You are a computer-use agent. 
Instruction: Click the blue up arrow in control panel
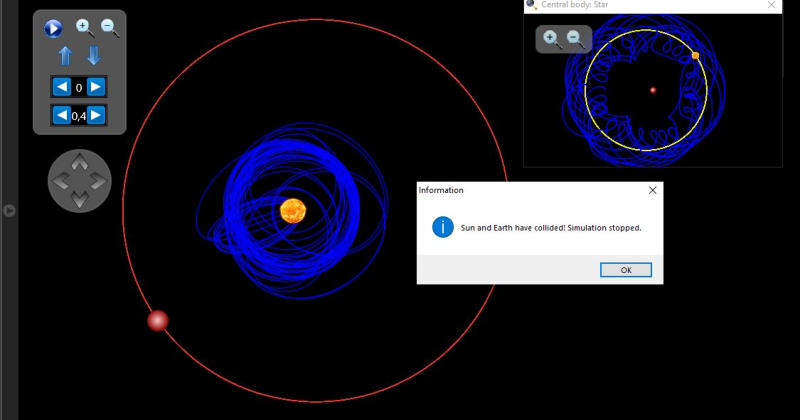[x=65, y=56]
